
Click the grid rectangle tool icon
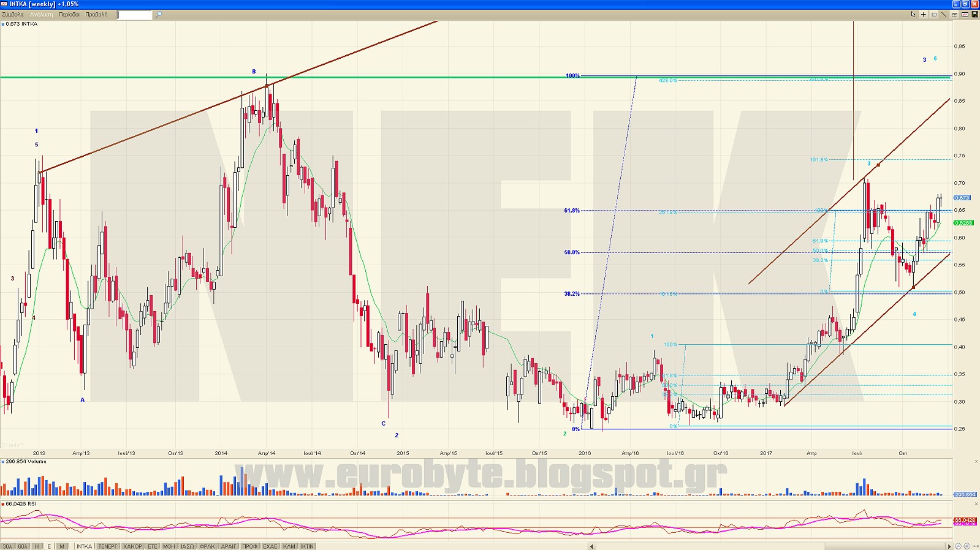(x=934, y=14)
